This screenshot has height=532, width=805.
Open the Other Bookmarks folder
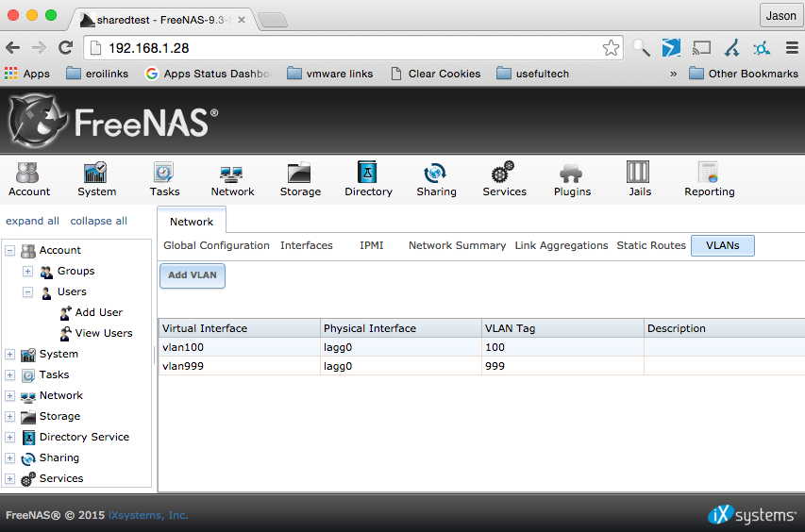[744, 74]
